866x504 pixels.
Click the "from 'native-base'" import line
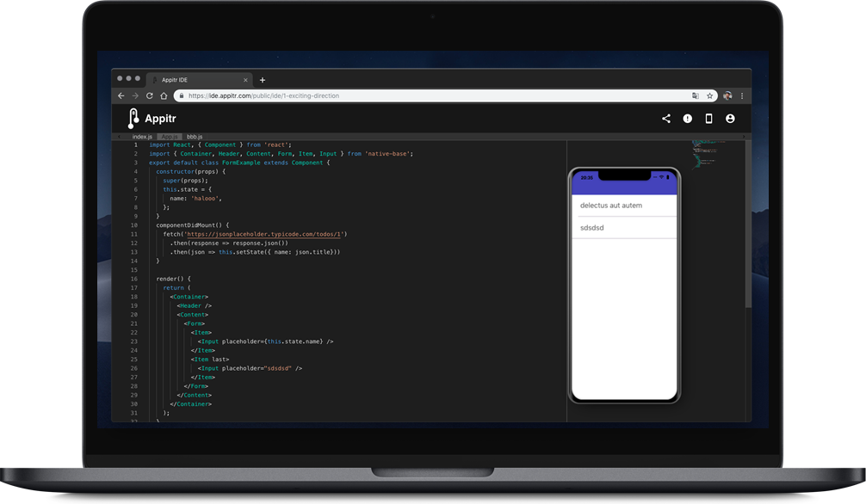[x=281, y=154]
